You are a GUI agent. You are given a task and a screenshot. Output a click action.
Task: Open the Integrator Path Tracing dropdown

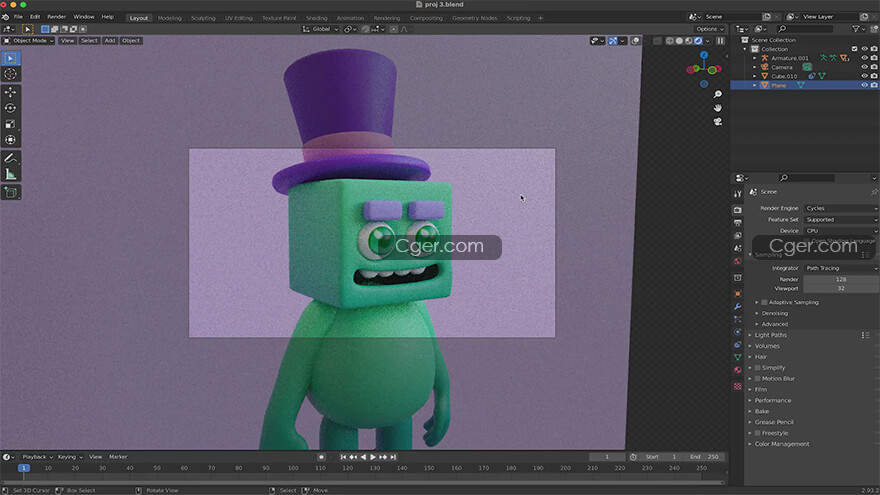(841, 268)
